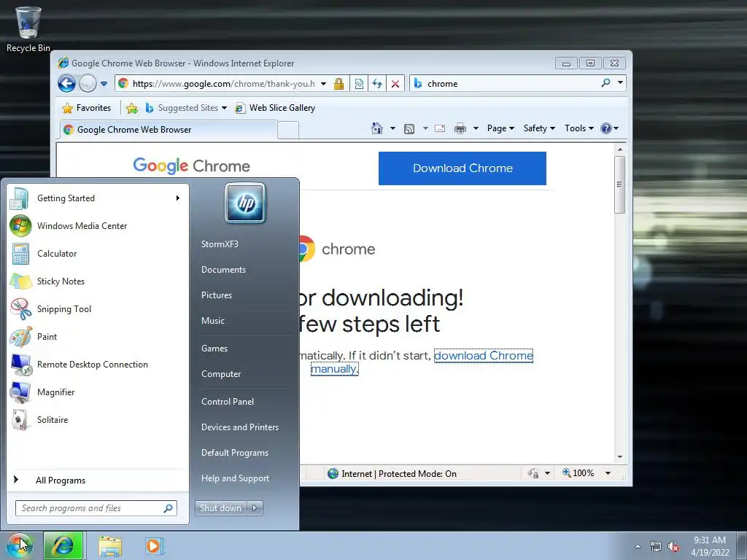Screen dimensions: 747x560
Task: Open Windows Explorer from taskbar
Action: point(110,546)
